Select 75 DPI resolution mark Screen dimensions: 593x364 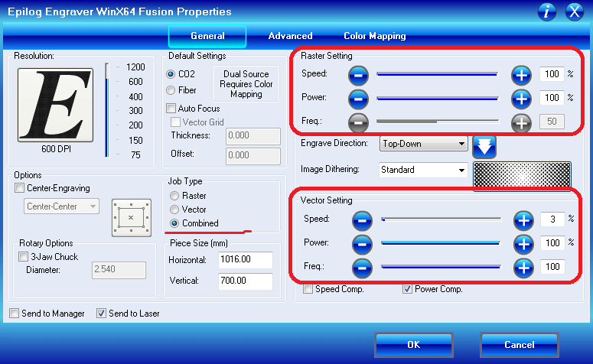[135, 155]
